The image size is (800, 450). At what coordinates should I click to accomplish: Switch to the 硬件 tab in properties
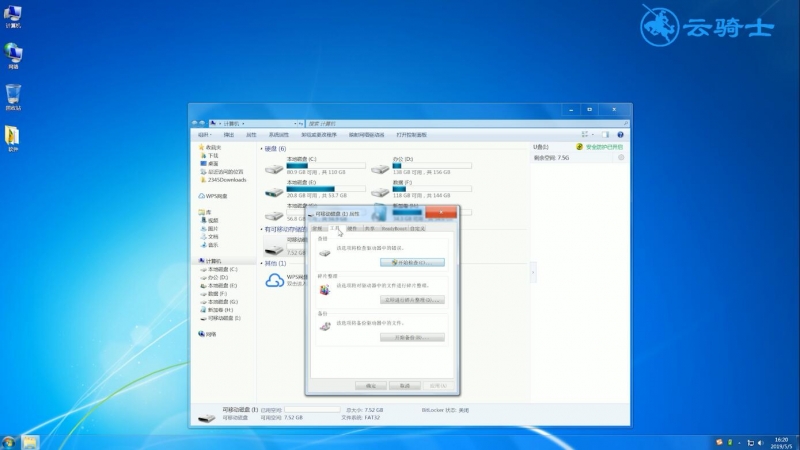click(352, 229)
